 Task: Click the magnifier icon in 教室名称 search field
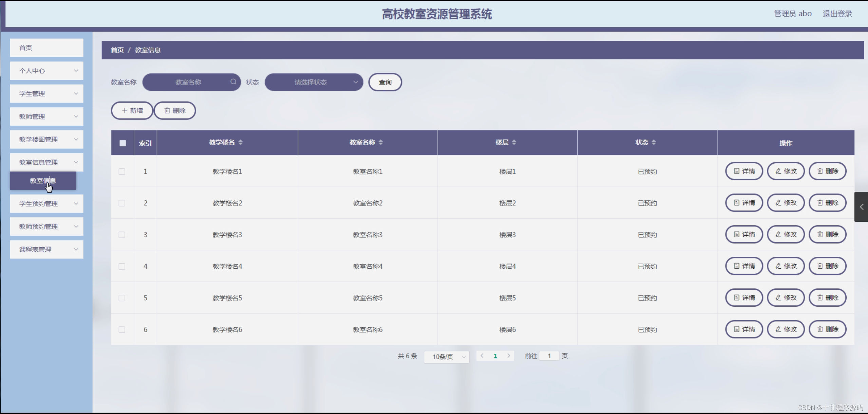[x=233, y=82]
